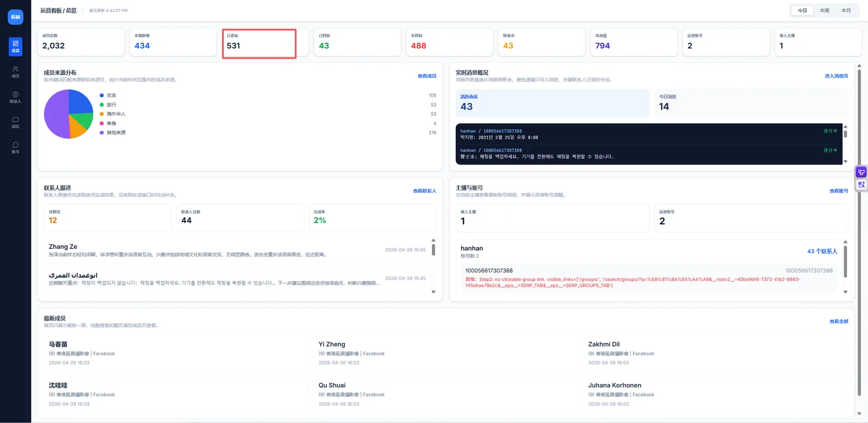Click the orange 海外华人 legend dot
The height and width of the screenshot is (423, 868).
pyautogui.click(x=101, y=114)
